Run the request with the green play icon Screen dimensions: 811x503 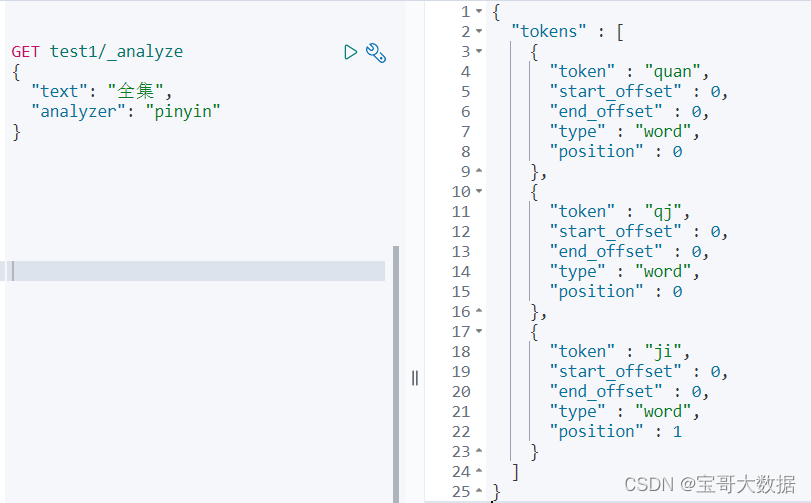click(x=350, y=52)
